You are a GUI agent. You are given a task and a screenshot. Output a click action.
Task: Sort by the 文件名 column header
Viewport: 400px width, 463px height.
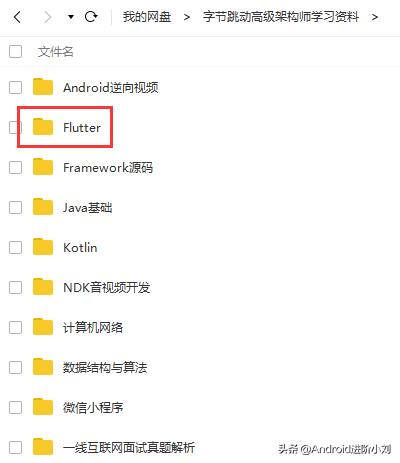[x=55, y=52]
